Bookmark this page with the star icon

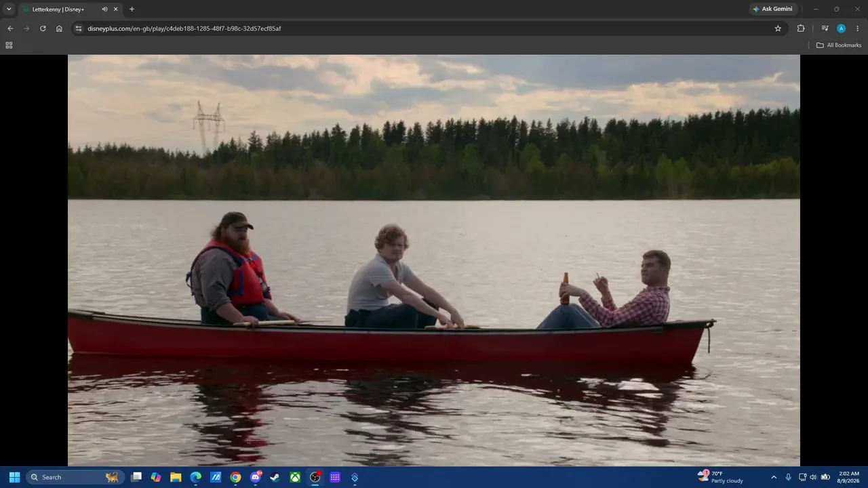(778, 28)
